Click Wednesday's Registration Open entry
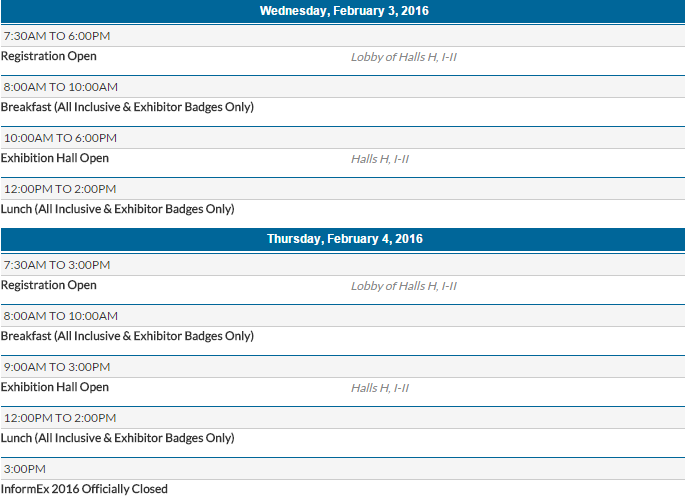The height and width of the screenshot is (504, 685). (x=49, y=57)
